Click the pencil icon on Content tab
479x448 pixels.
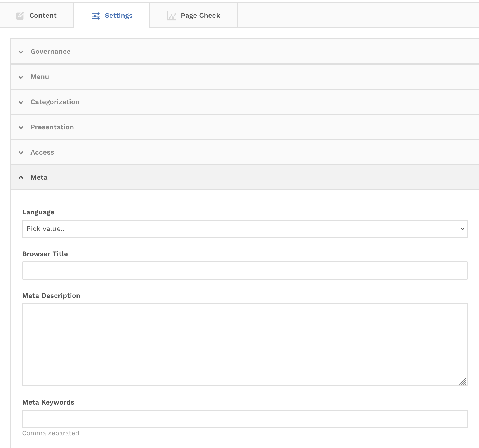(x=20, y=16)
